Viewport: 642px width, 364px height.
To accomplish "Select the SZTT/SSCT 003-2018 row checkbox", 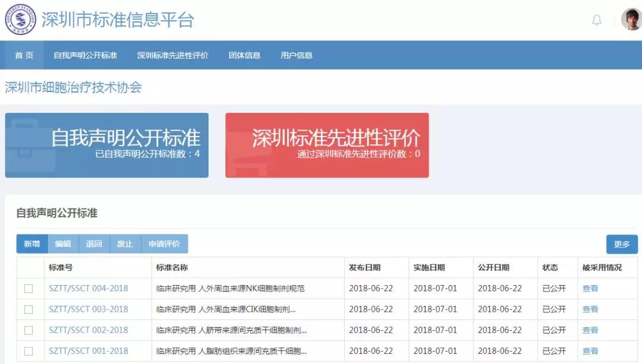I will 29,309.
